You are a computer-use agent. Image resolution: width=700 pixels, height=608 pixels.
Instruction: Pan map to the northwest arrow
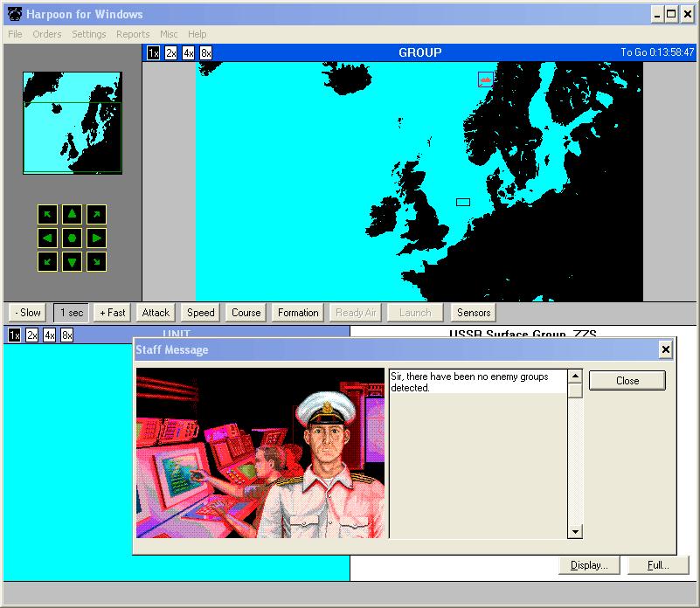(48, 214)
